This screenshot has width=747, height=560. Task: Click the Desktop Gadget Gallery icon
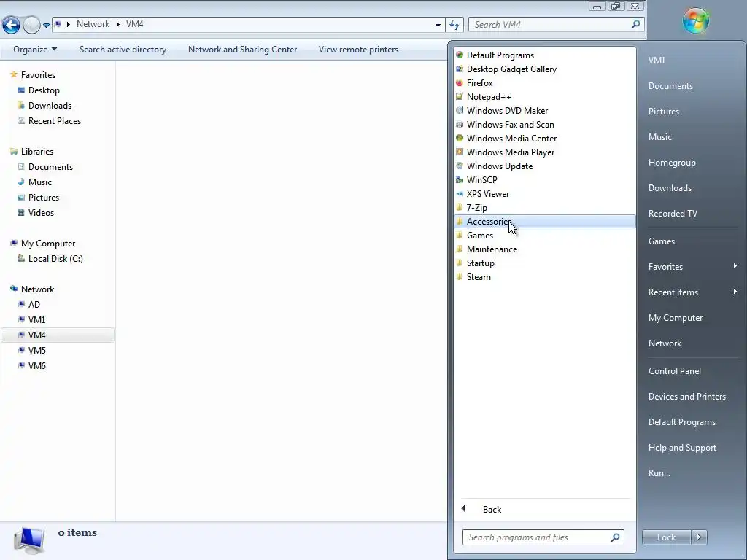[x=460, y=69]
